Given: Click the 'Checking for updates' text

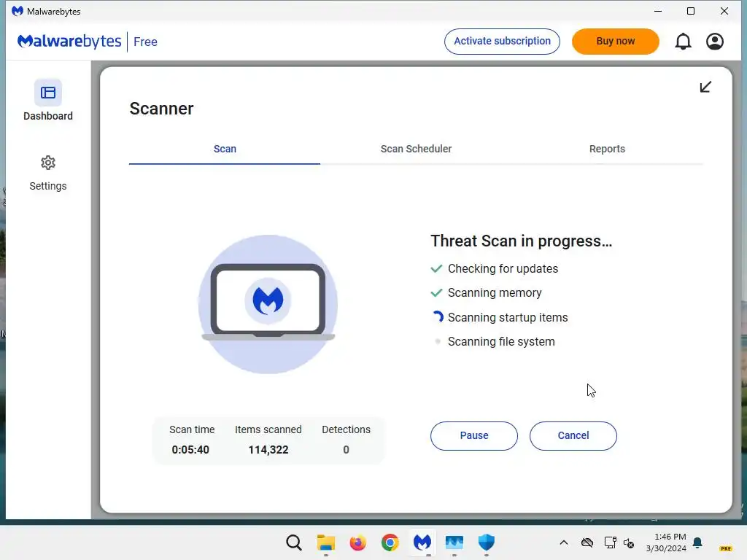Looking at the screenshot, I should (x=503, y=269).
